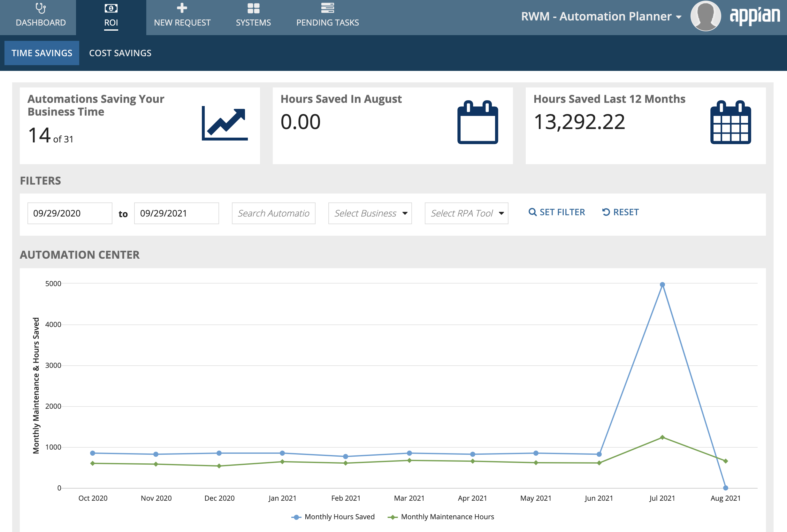Switch to the Cost Savings tab
Viewport: 787px width, 532px height.
click(120, 53)
